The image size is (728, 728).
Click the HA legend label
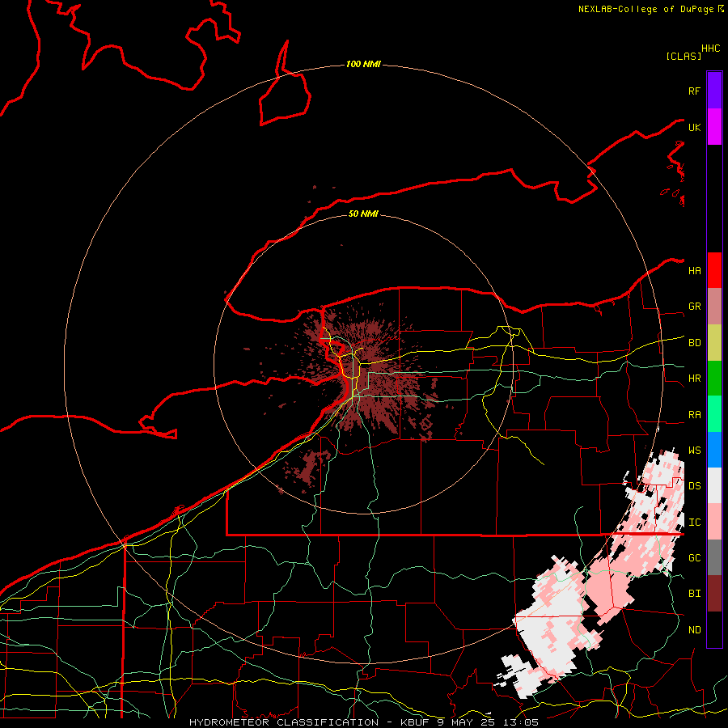tap(694, 270)
